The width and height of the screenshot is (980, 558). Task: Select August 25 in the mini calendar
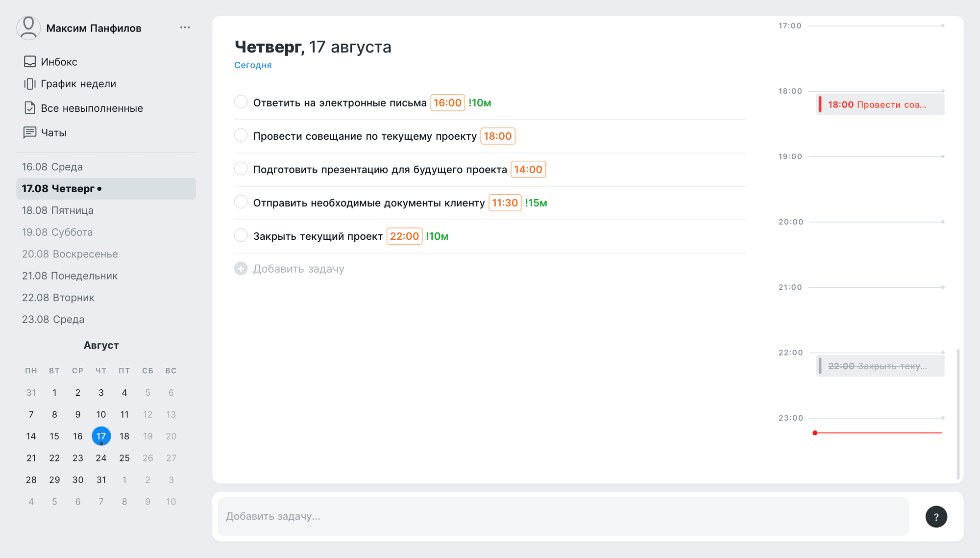pos(124,457)
